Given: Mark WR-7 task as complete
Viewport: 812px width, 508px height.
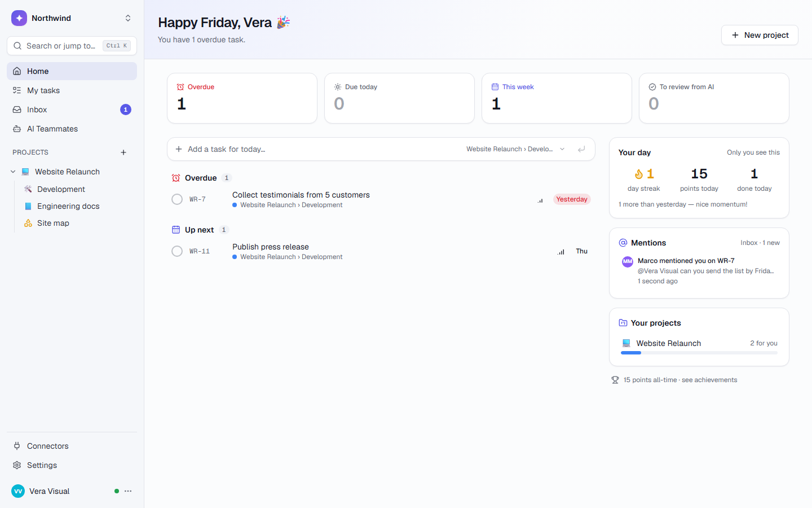Looking at the screenshot, I should click(x=177, y=199).
